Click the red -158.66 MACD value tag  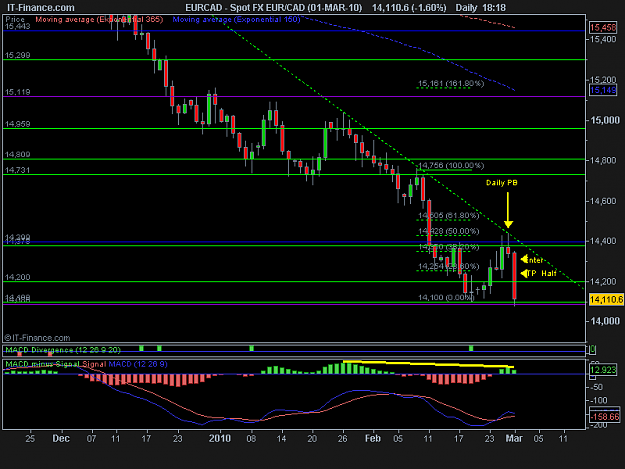[605, 417]
